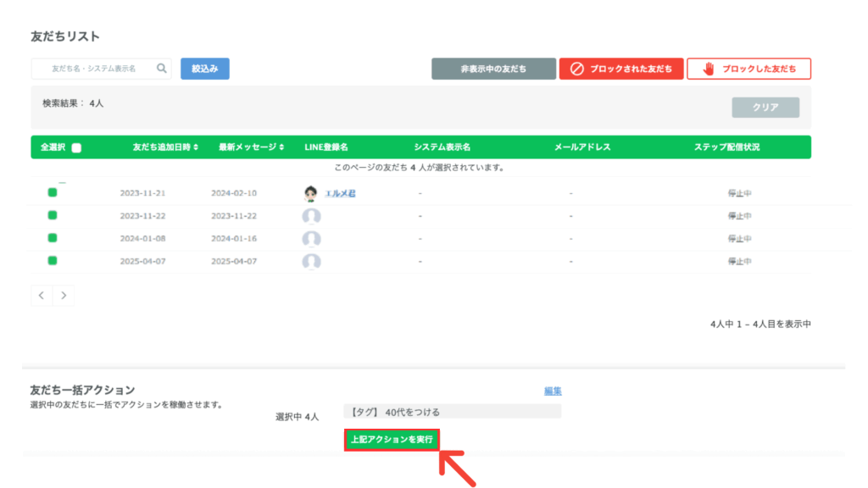Uncheck the 2025-04-07 friend row checkbox
The width and height of the screenshot is (868, 488).
coord(53,261)
